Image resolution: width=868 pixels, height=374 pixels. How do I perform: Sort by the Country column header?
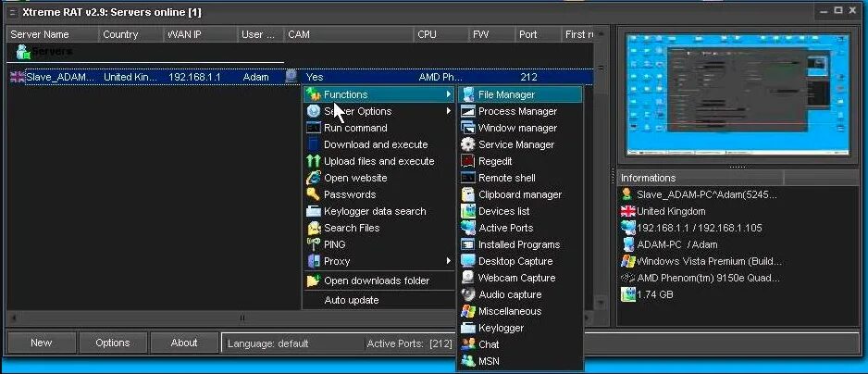tap(131, 34)
